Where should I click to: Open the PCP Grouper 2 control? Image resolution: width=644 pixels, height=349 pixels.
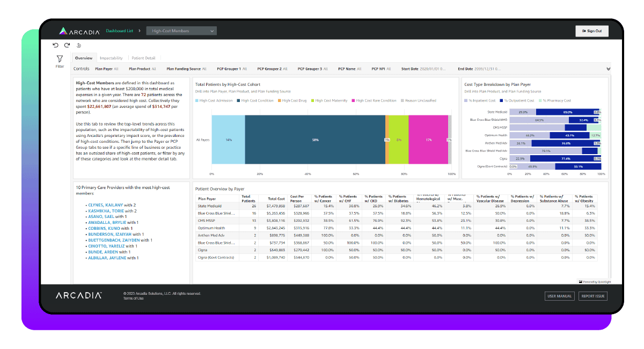(x=273, y=69)
